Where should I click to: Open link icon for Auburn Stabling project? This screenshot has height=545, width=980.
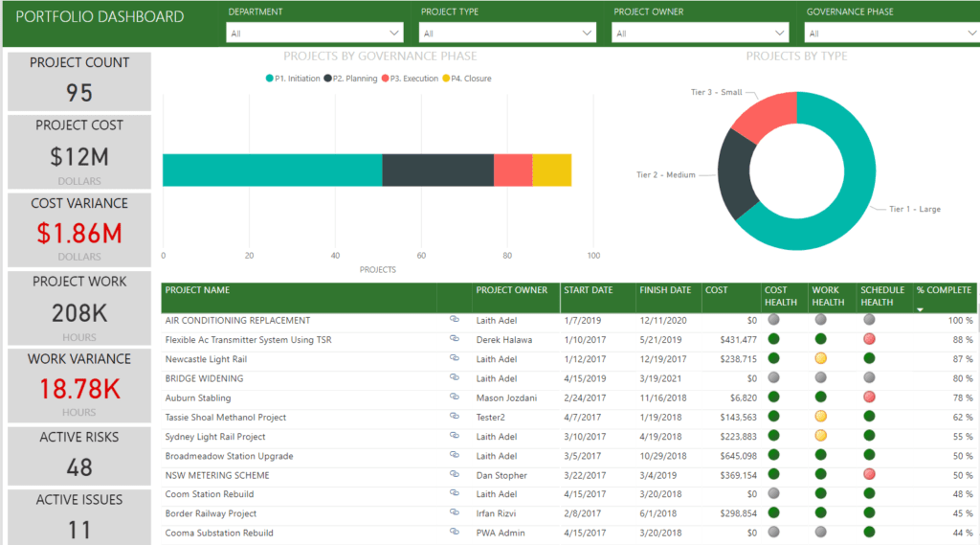[x=455, y=397]
